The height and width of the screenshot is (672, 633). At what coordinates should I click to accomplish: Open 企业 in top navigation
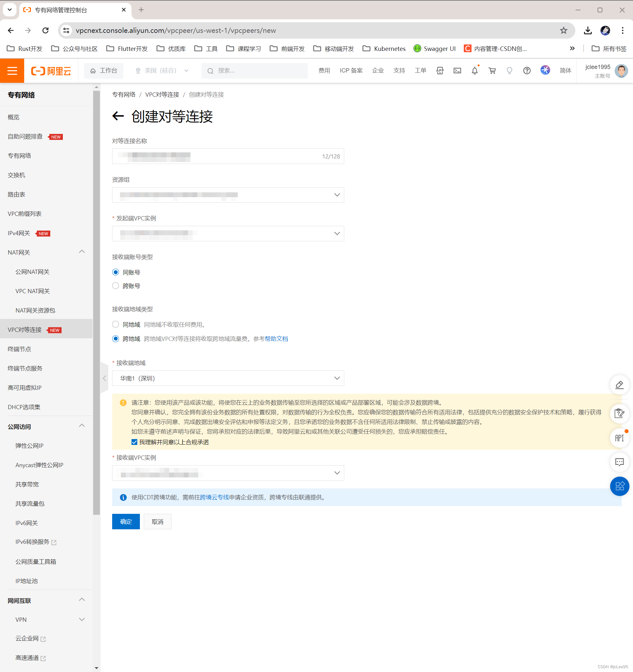click(378, 70)
